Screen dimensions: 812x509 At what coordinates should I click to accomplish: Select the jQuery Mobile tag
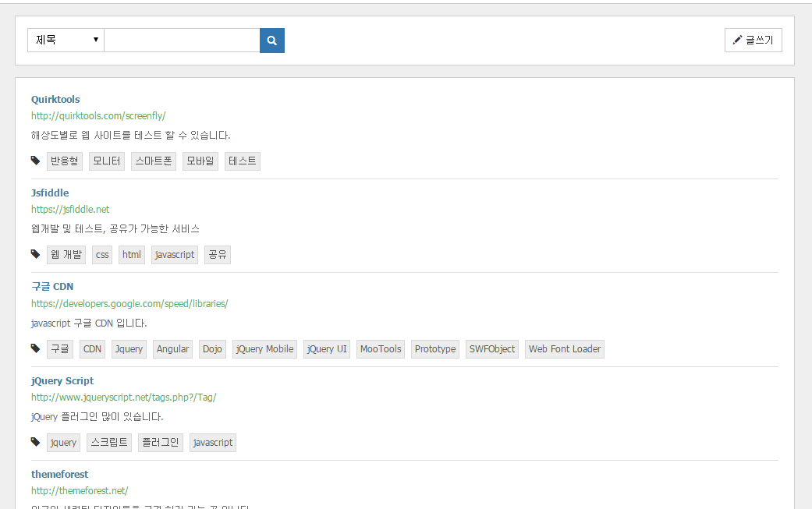tap(265, 349)
